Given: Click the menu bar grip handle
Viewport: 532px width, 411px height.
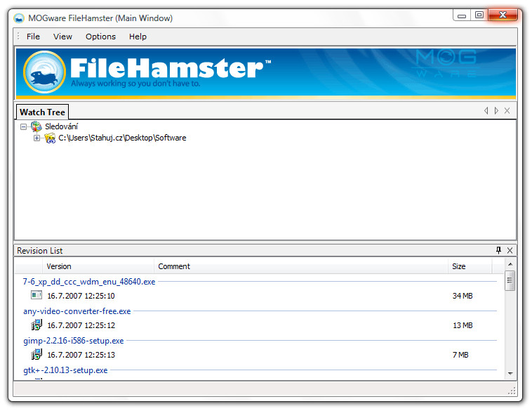Looking at the screenshot, I should coord(18,37).
